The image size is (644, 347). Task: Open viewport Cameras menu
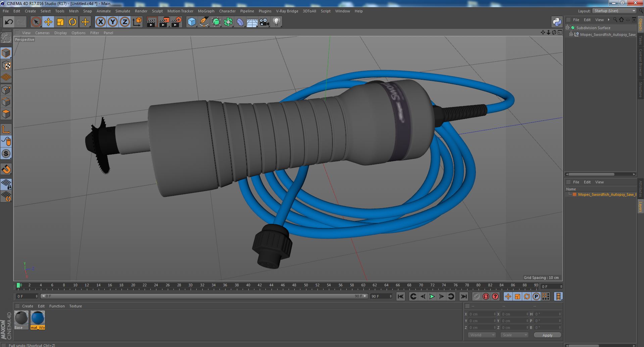(42, 33)
